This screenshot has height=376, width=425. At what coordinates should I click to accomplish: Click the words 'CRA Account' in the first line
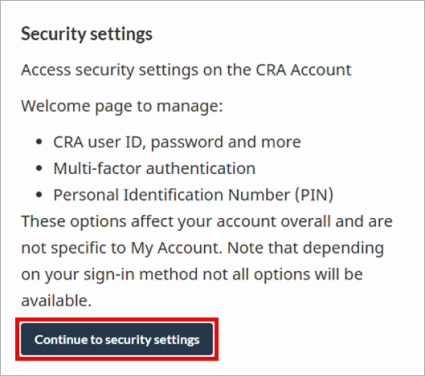tap(303, 70)
